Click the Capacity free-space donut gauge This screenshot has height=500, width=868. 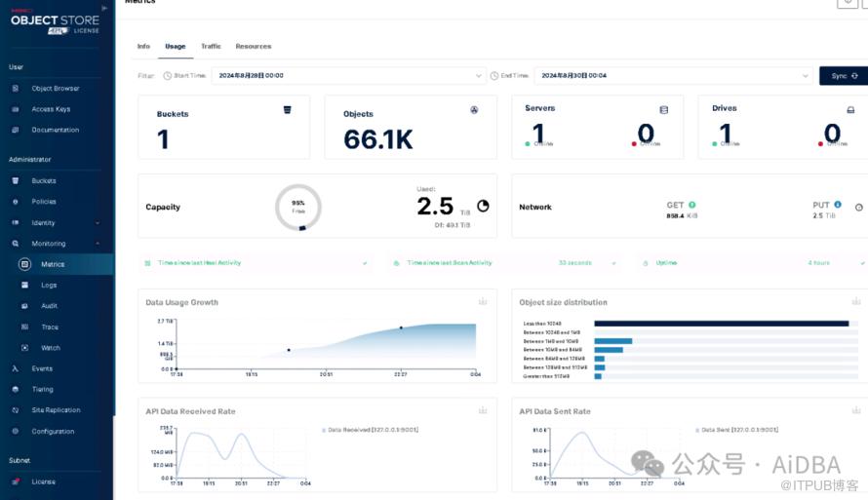click(298, 208)
